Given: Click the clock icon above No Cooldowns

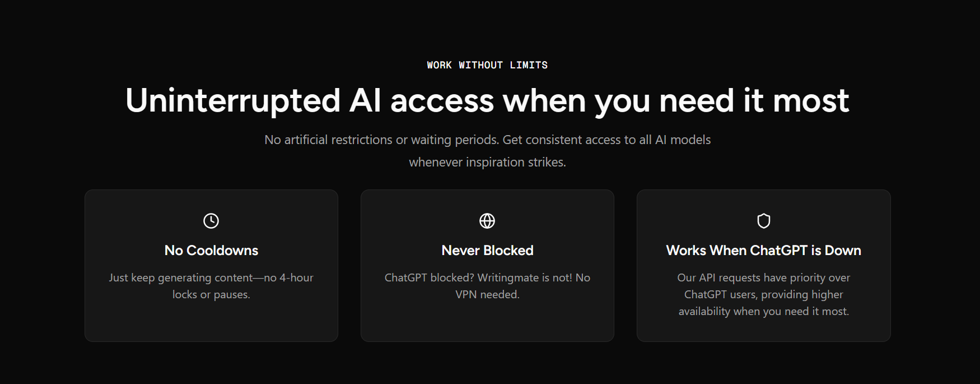Looking at the screenshot, I should [211, 221].
